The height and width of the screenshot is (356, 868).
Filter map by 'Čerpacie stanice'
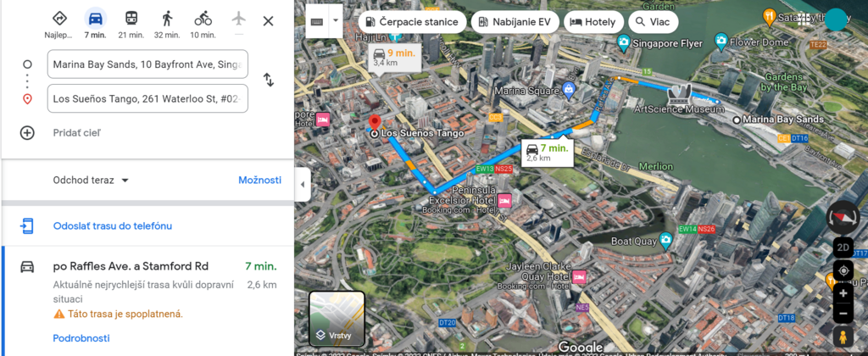coord(412,21)
